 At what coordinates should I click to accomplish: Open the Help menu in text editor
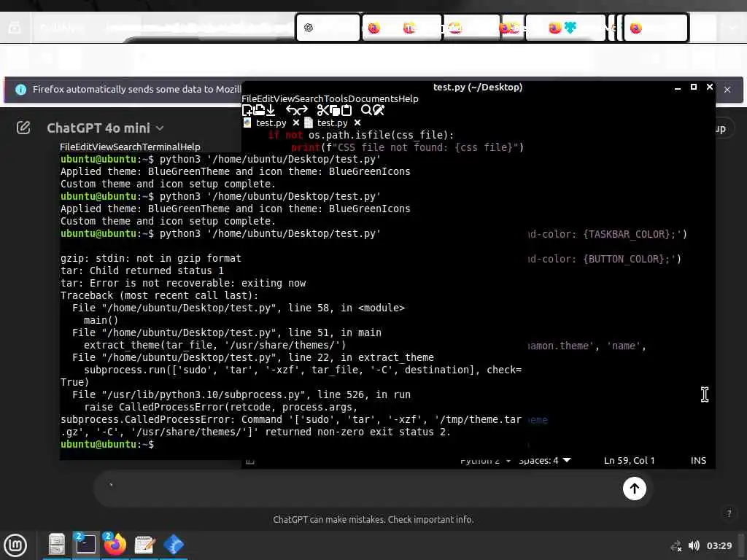(x=409, y=98)
